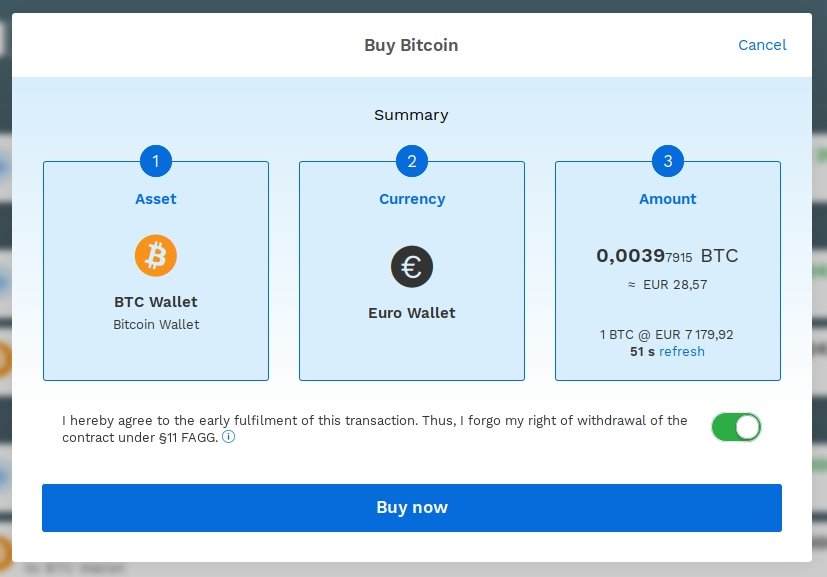The height and width of the screenshot is (577, 827).
Task: Click the step 1 number badge
Action: tap(155, 160)
